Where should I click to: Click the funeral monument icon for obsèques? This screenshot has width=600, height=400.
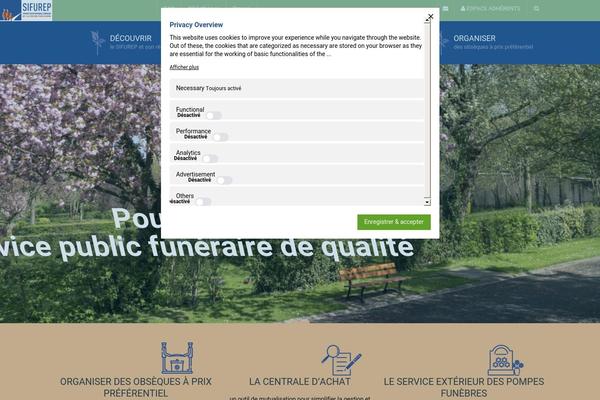pos(177,358)
